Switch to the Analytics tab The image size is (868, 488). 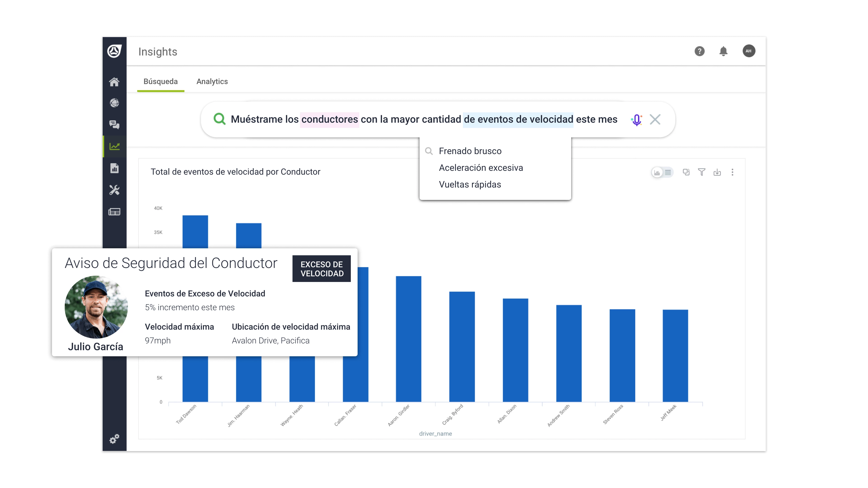(212, 81)
